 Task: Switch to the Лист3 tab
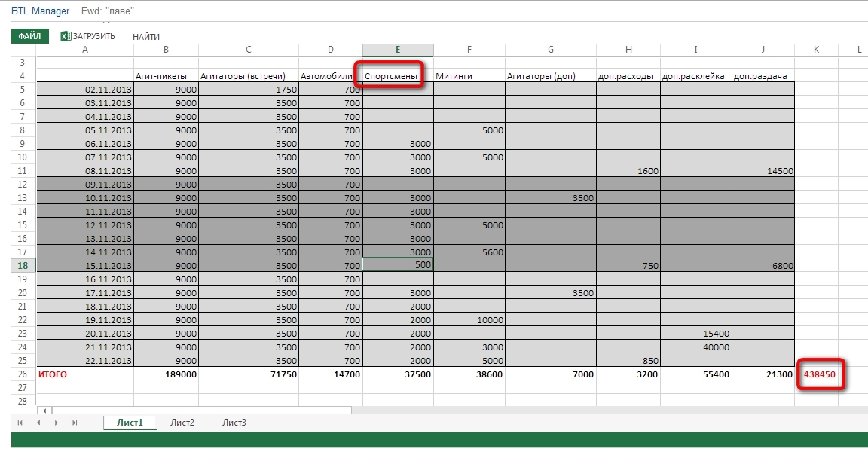click(234, 423)
